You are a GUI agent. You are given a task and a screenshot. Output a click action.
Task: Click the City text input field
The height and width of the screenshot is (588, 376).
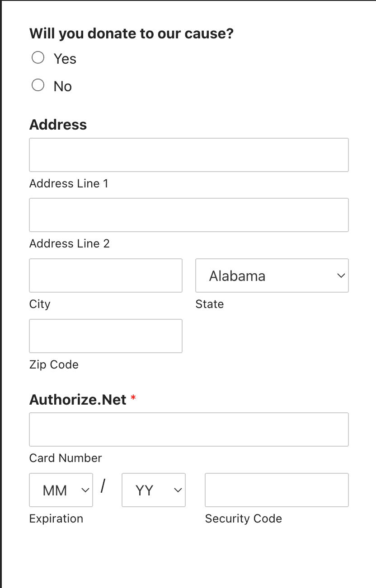tap(105, 275)
